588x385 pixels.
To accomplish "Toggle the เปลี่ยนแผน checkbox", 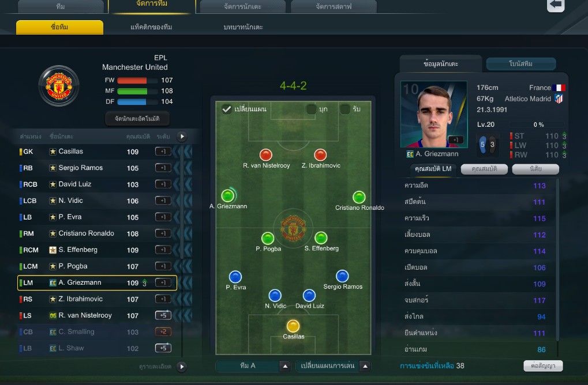I will [227, 109].
